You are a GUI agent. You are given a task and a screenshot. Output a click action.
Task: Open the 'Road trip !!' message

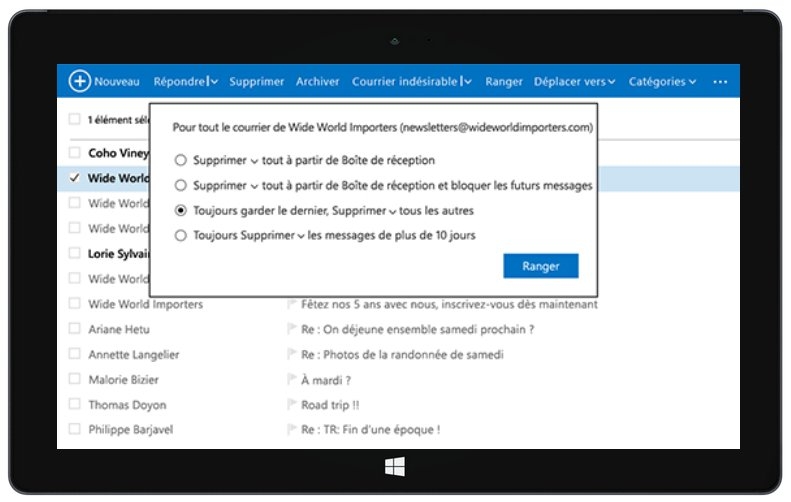(x=330, y=405)
